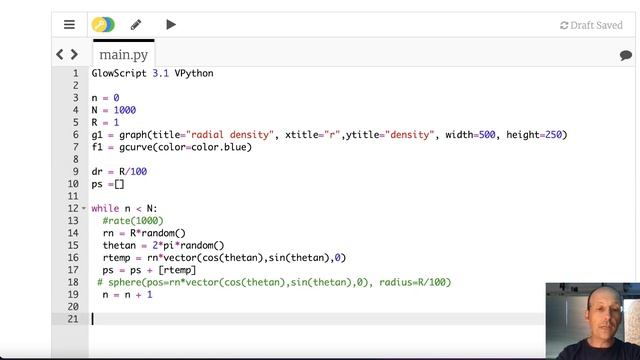This screenshot has height=360, width=640.
Task: Click the webcam video thumbnail
Action: click(x=593, y=321)
